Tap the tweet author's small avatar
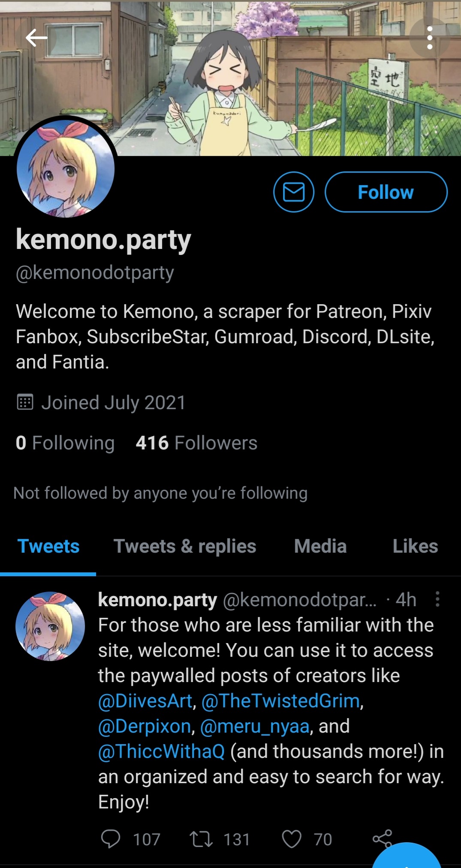 [50, 626]
